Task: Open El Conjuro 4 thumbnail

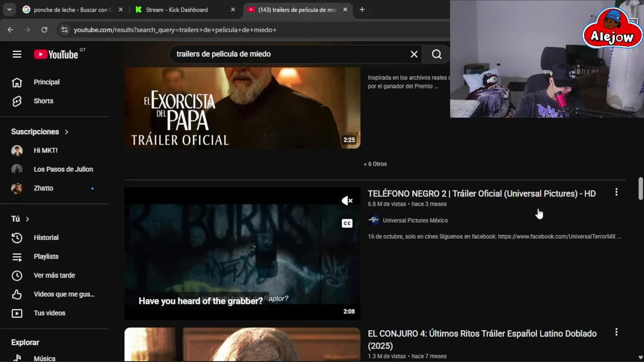Action: (x=243, y=344)
